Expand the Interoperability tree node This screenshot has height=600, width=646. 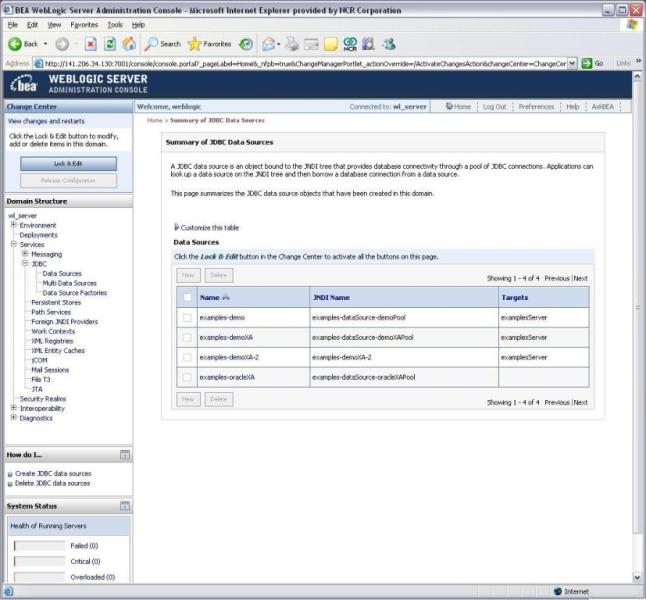click(x=14, y=408)
